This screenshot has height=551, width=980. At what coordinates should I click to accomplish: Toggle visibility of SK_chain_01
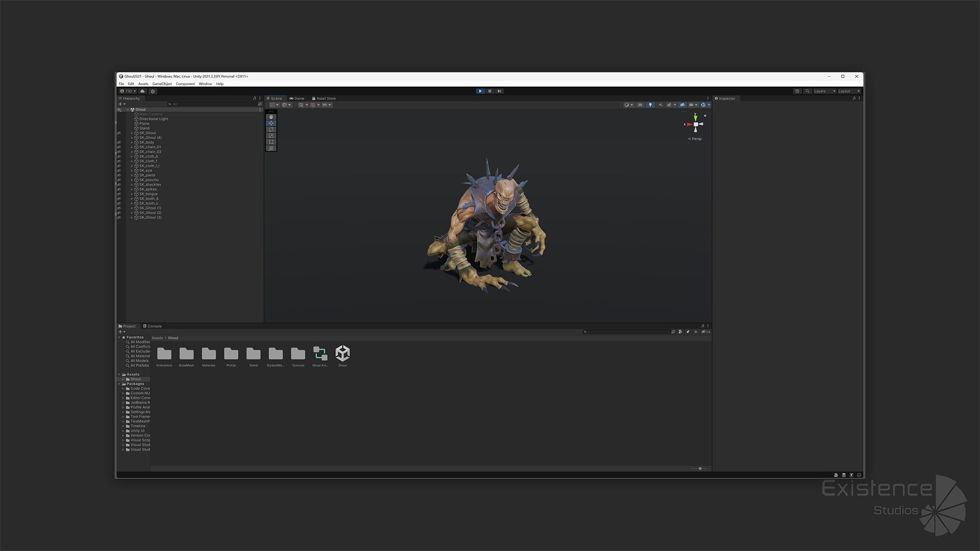119,147
